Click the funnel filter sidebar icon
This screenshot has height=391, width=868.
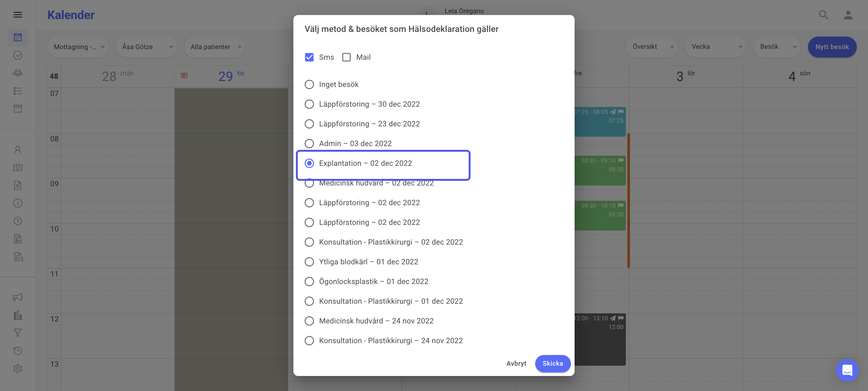click(x=17, y=333)
